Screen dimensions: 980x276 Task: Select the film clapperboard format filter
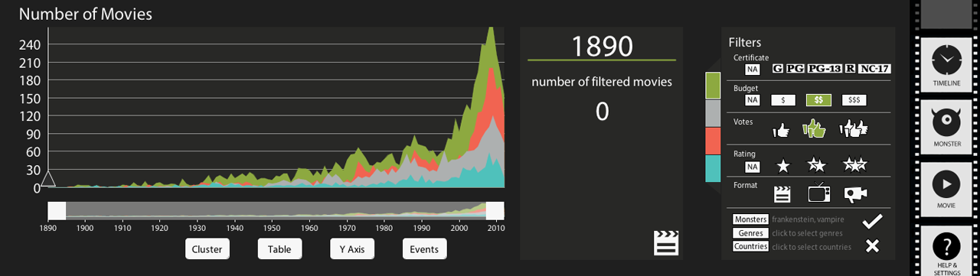tap(782, 194)
